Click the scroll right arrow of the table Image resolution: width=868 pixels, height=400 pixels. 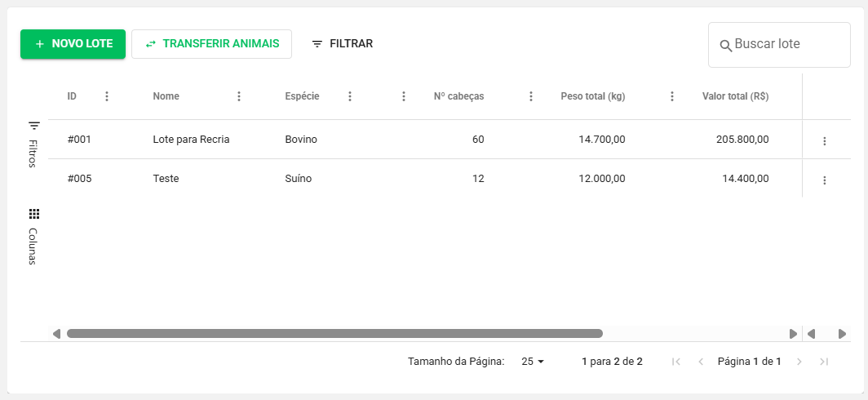pyautogui.click(x=793, y=334)
